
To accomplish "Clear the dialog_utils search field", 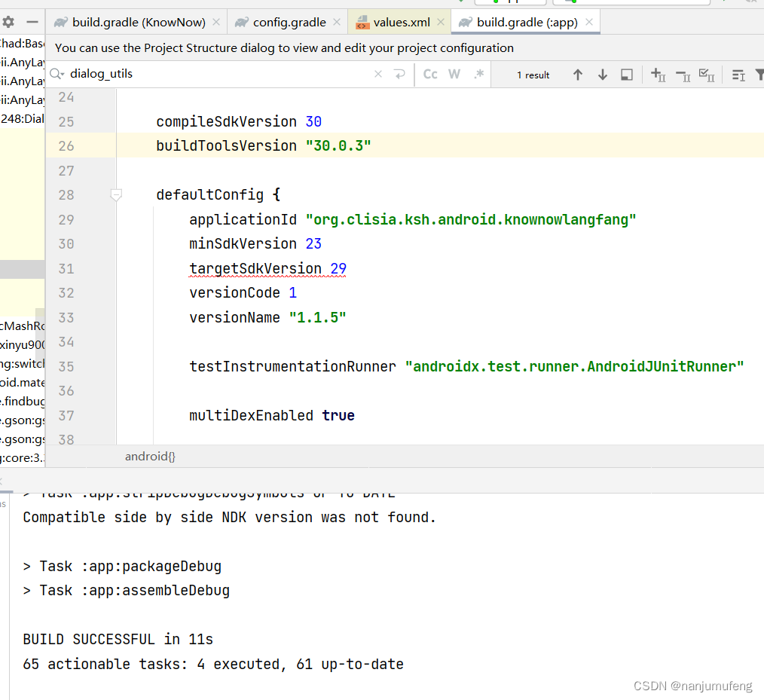I will (380, 74).
